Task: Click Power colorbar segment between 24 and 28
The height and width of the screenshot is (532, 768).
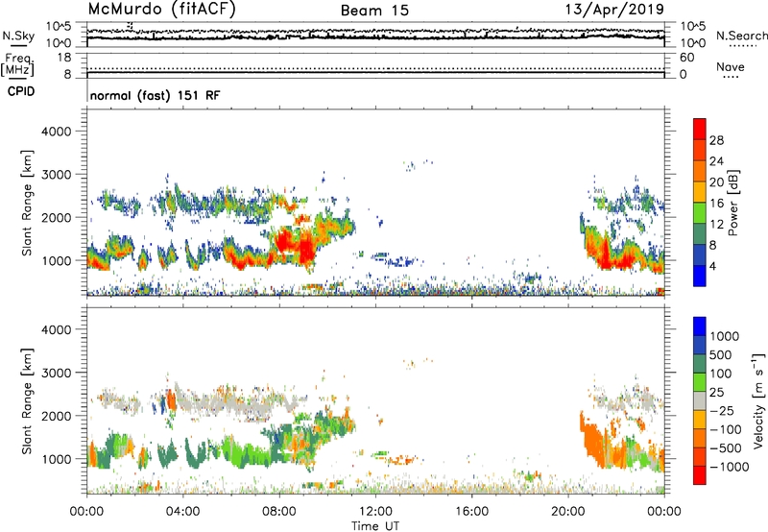Action: 700,150
